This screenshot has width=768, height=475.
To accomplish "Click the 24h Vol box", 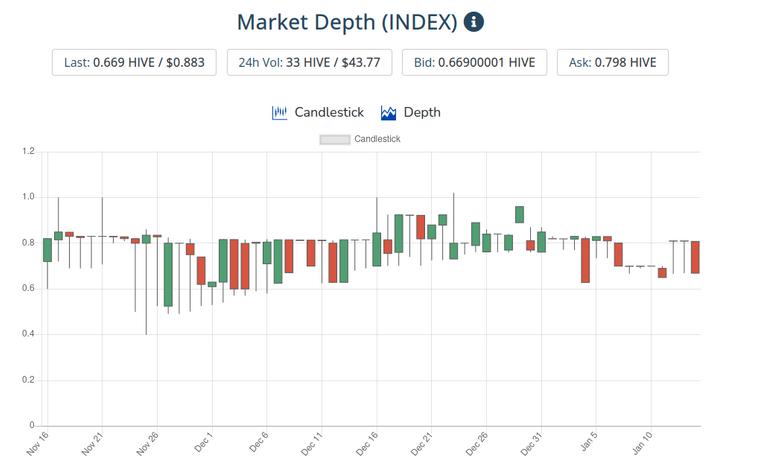I will [309, 62].
